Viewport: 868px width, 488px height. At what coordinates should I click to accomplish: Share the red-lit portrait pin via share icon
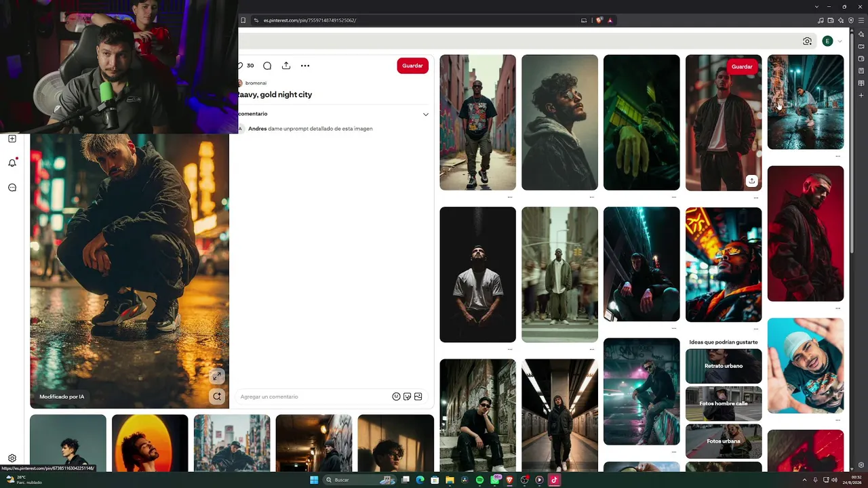[751, 181]
